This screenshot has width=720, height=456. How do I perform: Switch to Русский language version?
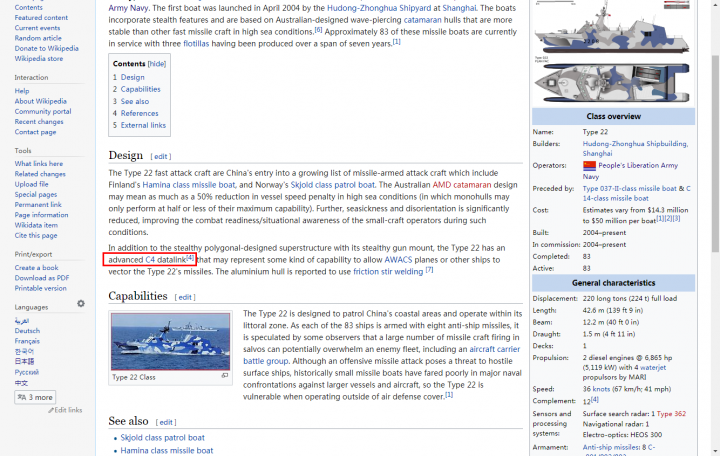(x=27, y=372)
